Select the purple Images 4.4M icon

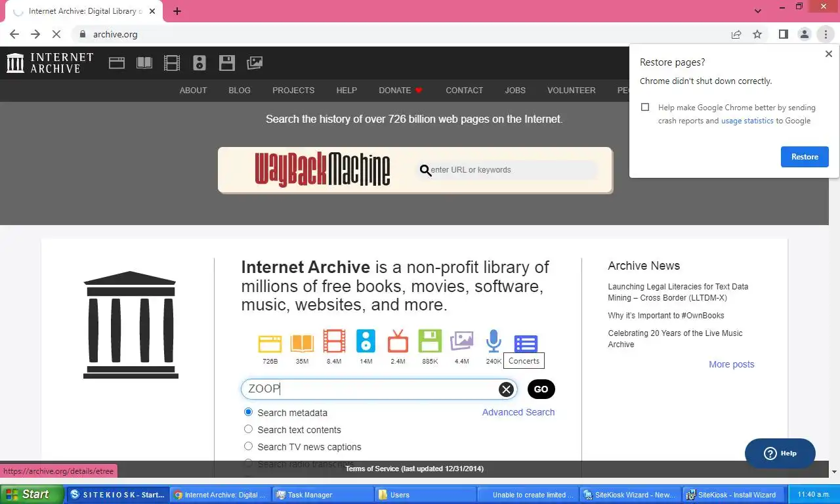click(x=462, y=342)
